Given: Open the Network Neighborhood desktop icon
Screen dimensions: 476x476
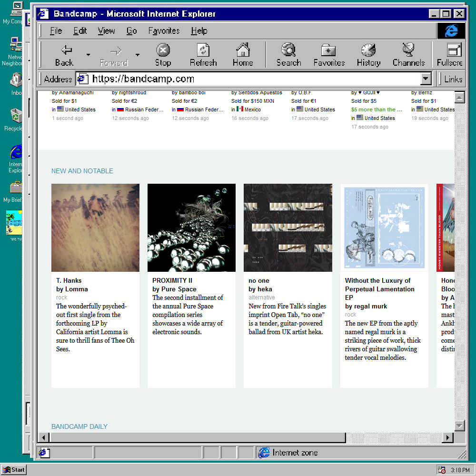Looking at the screenshot, I should pyautogui.click(x=12, y=51).
